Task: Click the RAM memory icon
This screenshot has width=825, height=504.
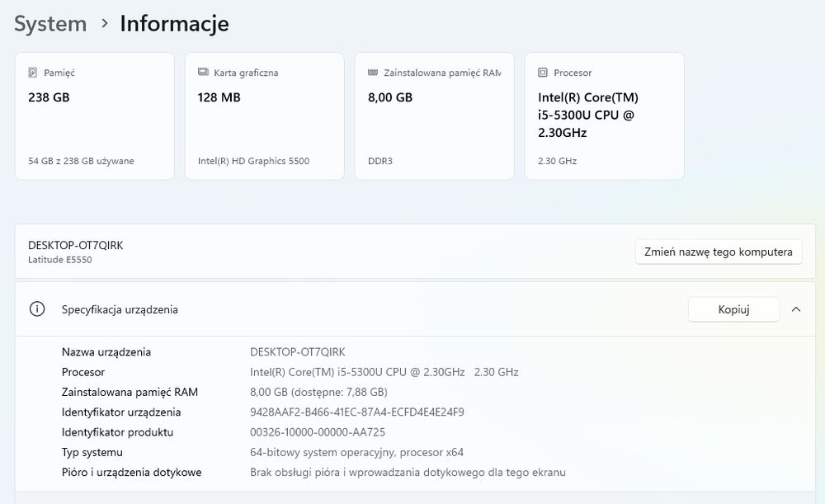Action: pyautogui.click(x=373, y=73)
